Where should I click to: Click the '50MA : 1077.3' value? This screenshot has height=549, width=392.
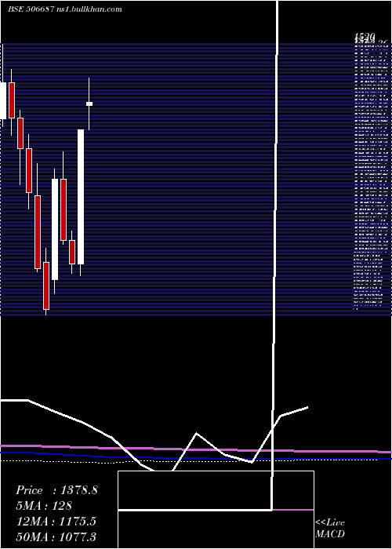56,536
